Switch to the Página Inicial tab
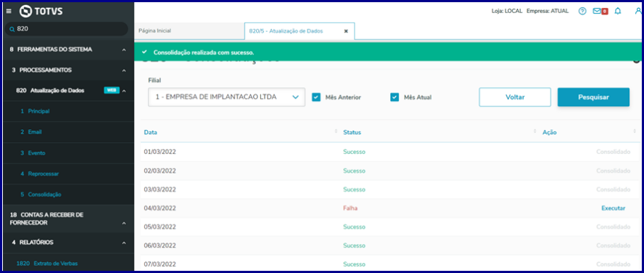The image size is (644, 273). 189,30
